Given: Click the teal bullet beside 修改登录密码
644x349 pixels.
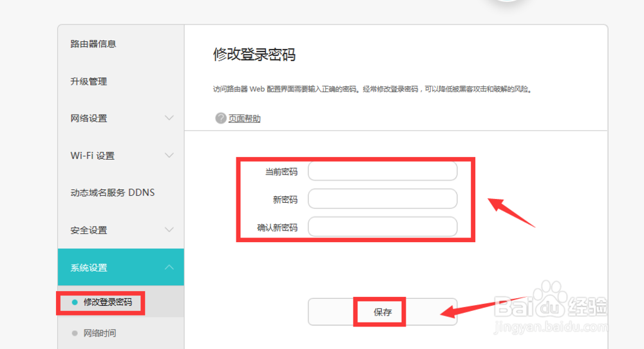Looking at the screenshot, I should tap(75, 301).
